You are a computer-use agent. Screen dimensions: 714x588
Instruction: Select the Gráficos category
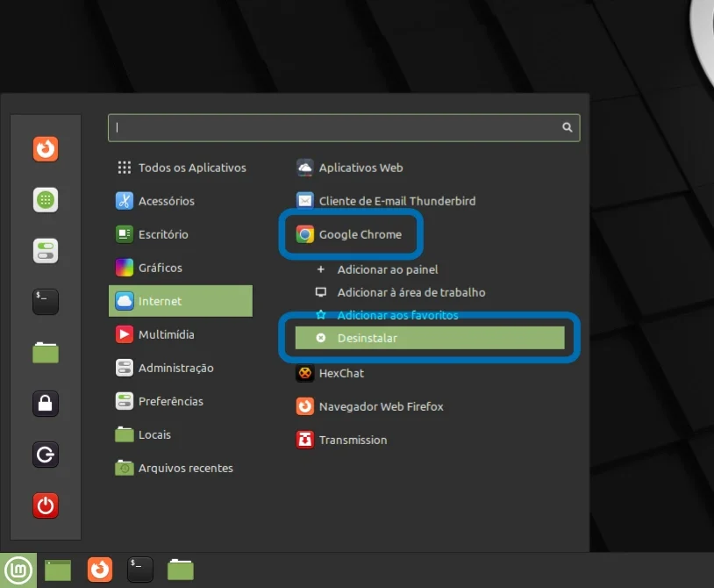tap(181, 268)
